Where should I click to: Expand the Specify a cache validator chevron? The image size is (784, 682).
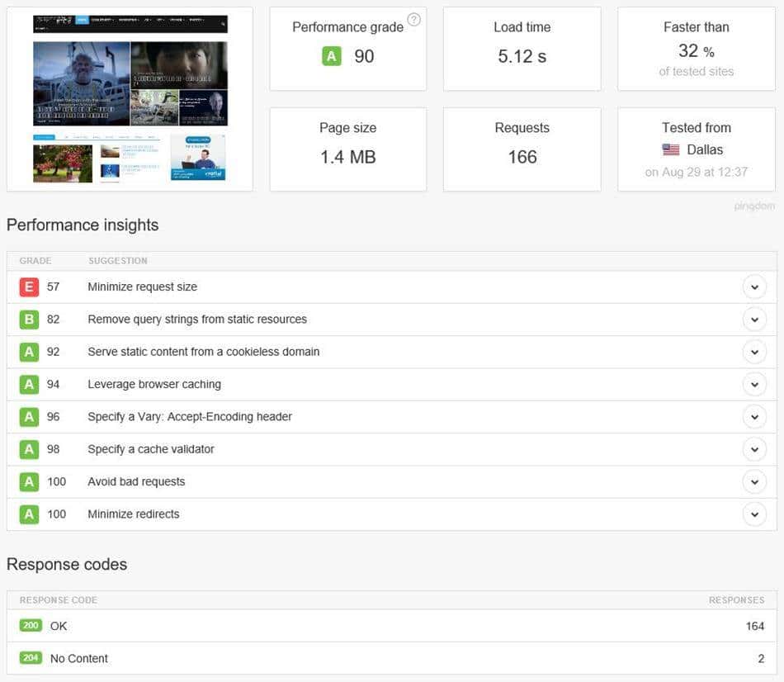754,449
